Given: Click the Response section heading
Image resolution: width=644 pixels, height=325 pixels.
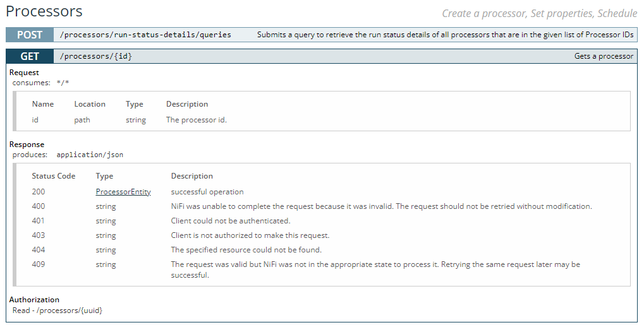Looking at the screenshot, I should tap(27, 145).
